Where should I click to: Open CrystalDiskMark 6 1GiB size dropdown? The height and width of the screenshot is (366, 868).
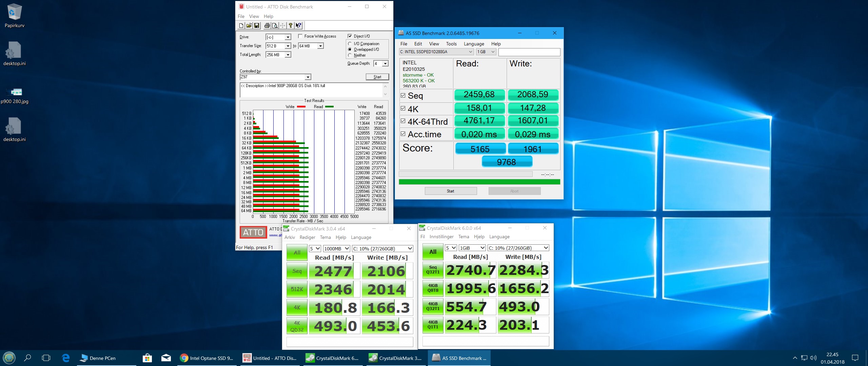(472, 248)
